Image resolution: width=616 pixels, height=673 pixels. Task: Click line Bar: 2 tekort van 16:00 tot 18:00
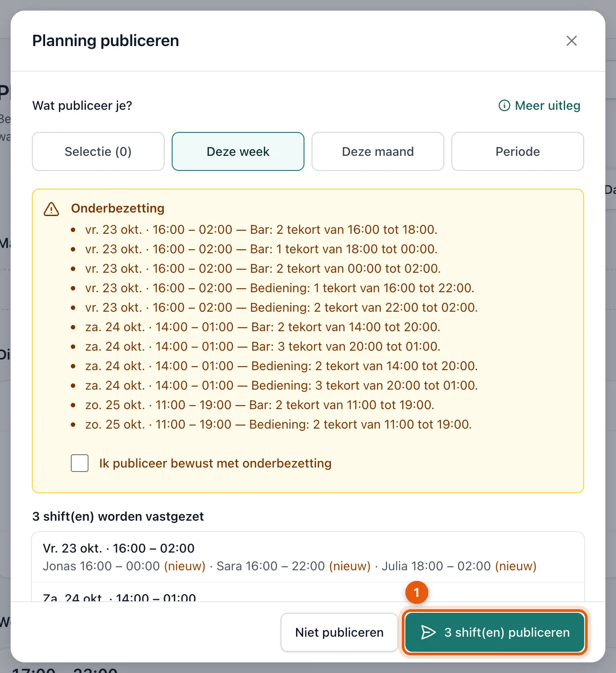coord(261,229)
